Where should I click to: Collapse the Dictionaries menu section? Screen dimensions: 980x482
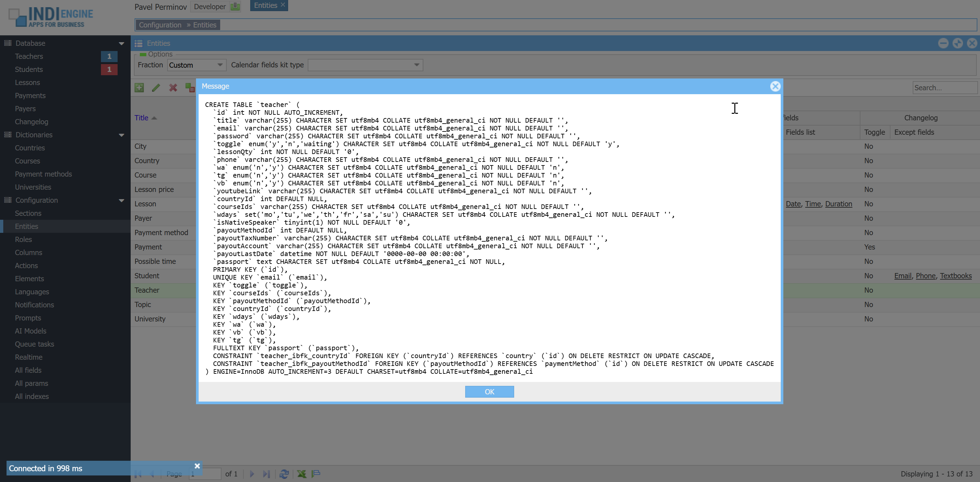(122, 135)
